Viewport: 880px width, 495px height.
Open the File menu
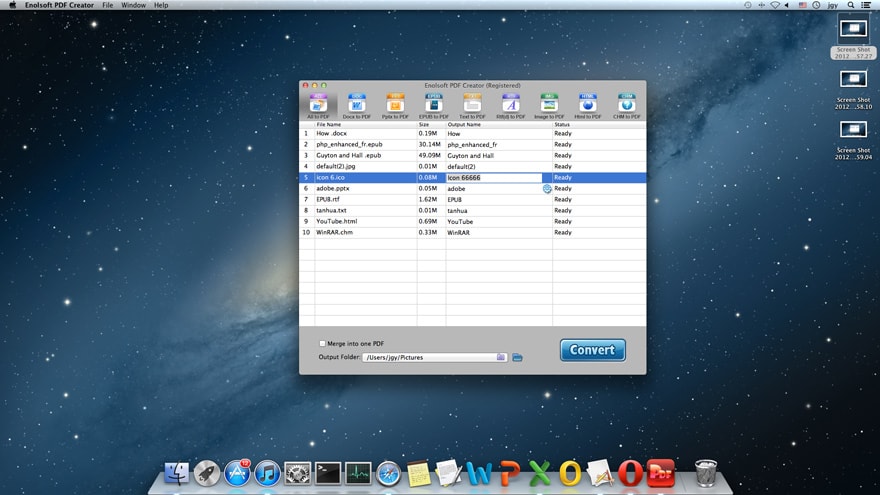107,5
